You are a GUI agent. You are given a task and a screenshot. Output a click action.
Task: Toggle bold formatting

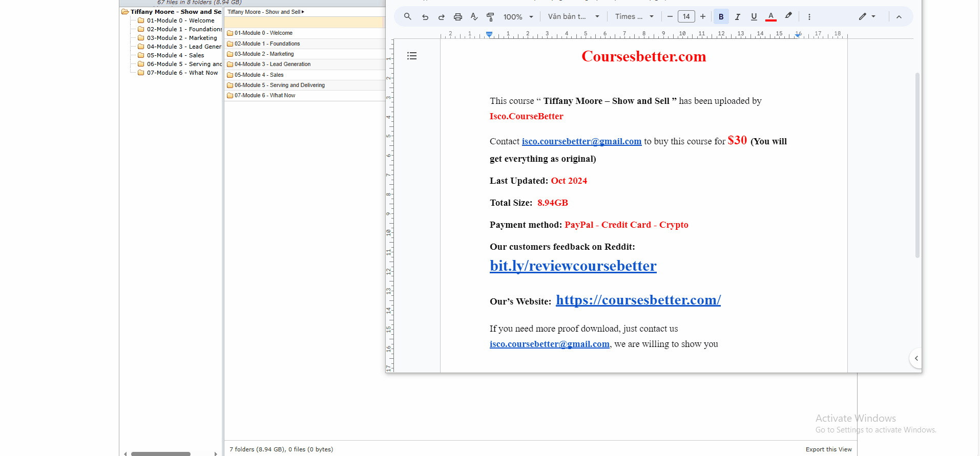pyautogui.click(x=721, y=17)
